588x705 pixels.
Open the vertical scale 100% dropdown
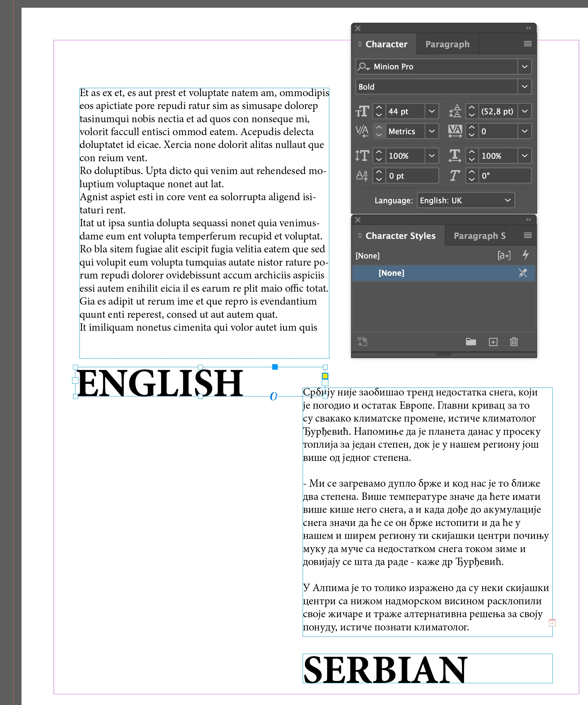432,155
